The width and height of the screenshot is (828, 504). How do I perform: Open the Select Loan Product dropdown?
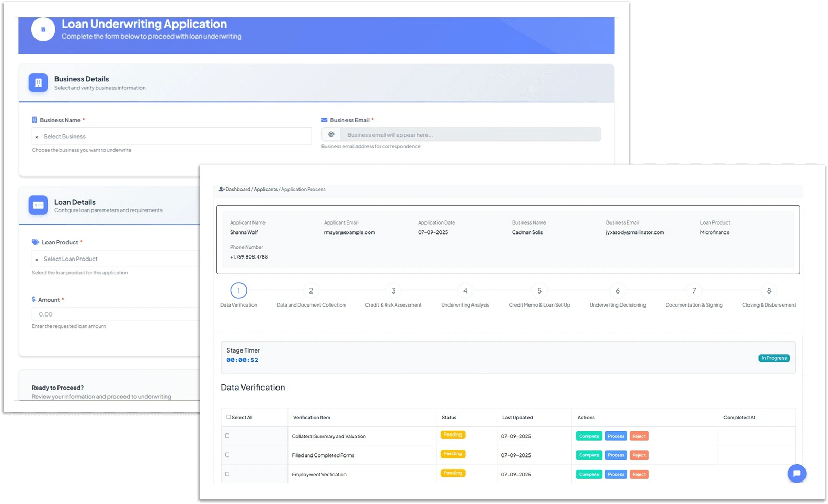(116, 259)
